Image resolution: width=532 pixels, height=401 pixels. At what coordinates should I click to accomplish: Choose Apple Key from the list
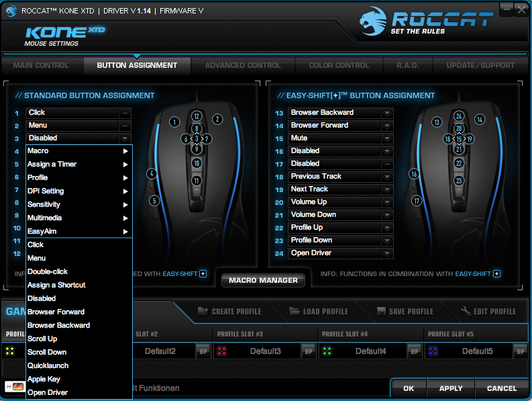[79, 380]
